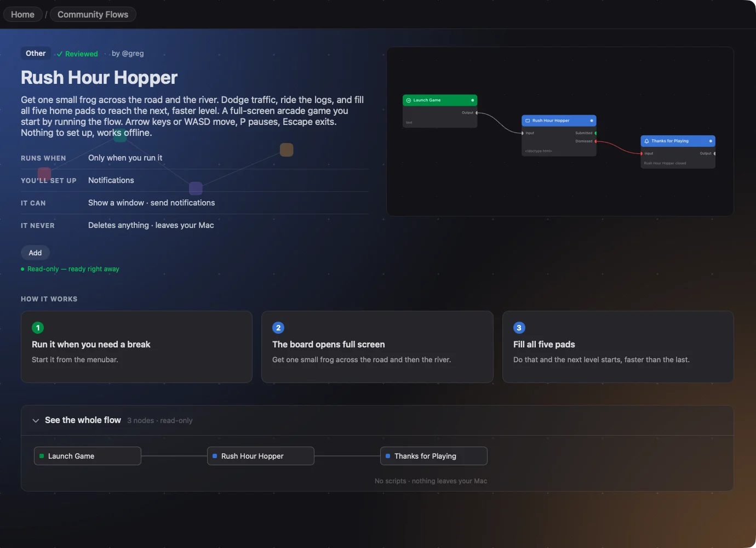Click the 3 nodes · read-only label

click(160, 421)
